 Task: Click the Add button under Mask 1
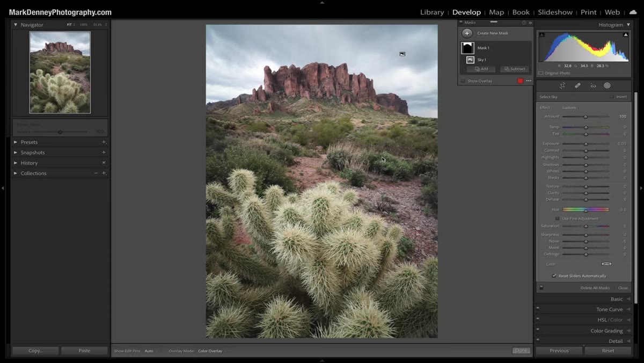pyautogui.click(x=481, y=69)
